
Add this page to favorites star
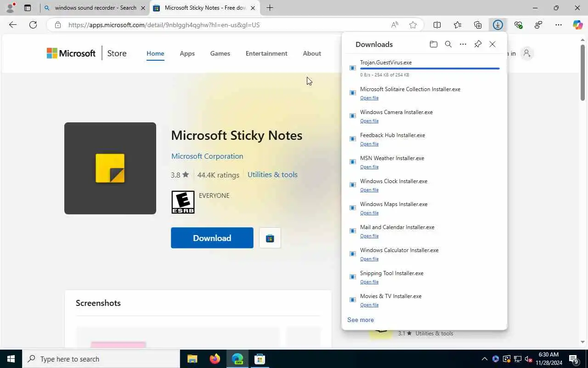click(x=413, y=25)
